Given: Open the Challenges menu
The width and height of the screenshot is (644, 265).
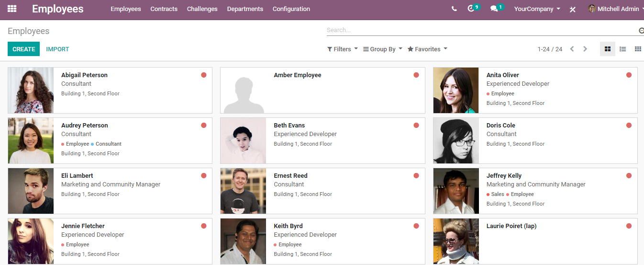Looking at the screenshot, I should (x=202, y=9).
